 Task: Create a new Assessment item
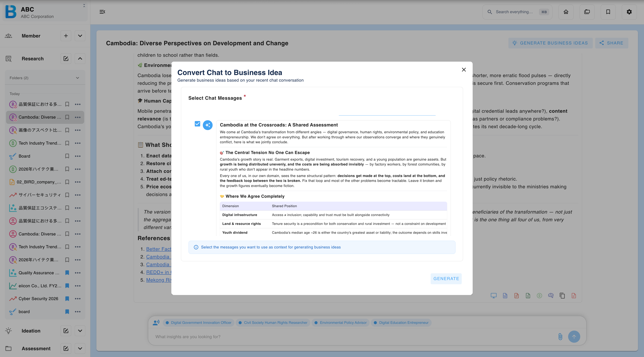click(x=66, y=349)
